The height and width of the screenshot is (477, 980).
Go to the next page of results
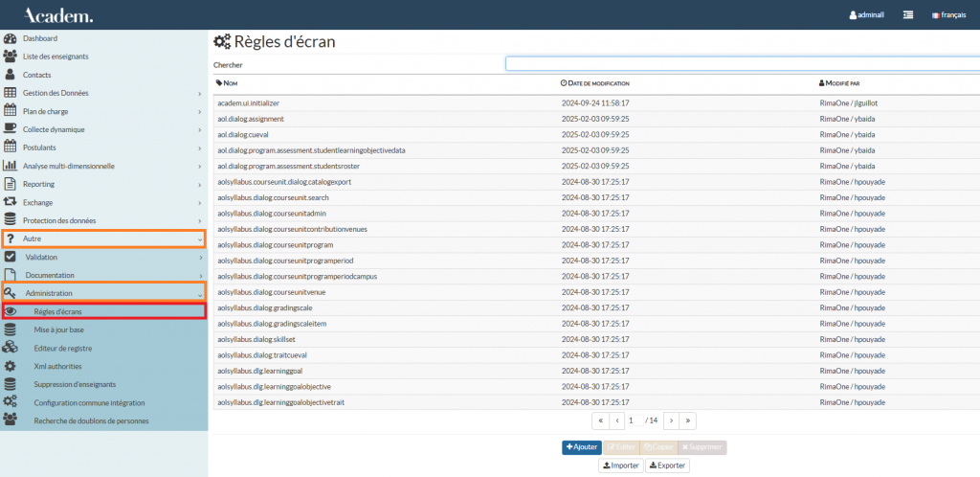point(671,420)
